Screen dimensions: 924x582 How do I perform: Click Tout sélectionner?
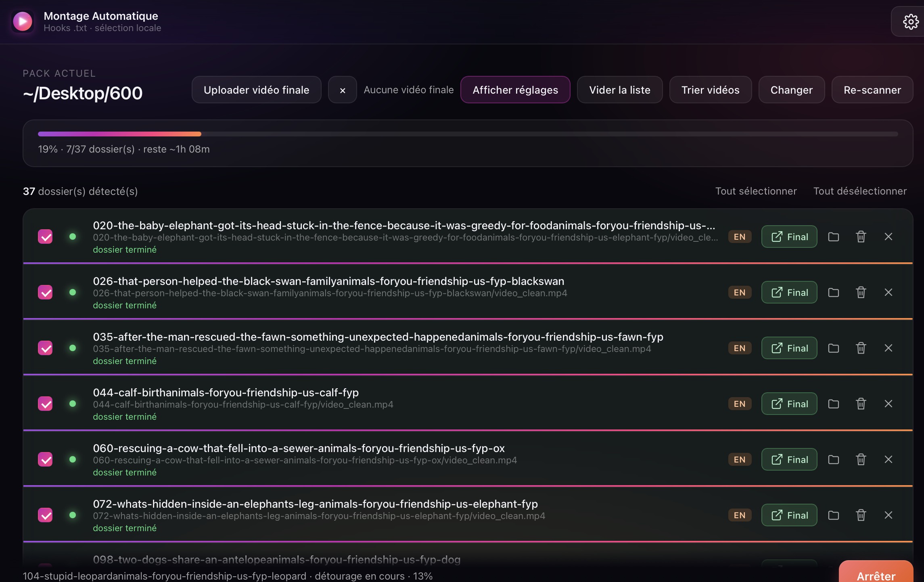click(756, 191)
